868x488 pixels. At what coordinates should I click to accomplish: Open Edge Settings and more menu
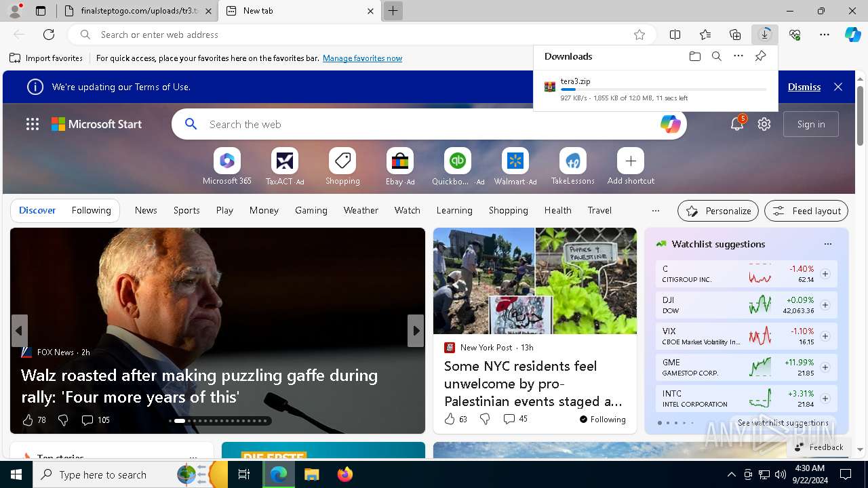tap(825, 35)
